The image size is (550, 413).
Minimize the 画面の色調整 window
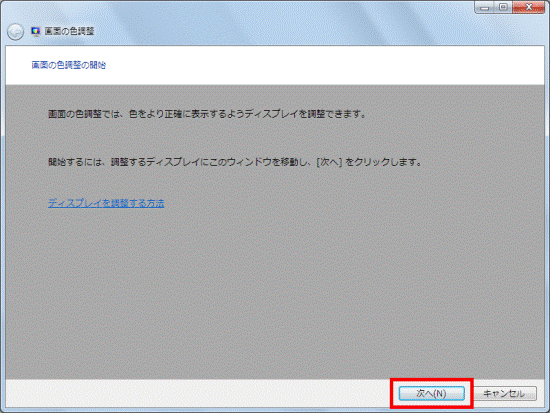(x=485, y=7)
